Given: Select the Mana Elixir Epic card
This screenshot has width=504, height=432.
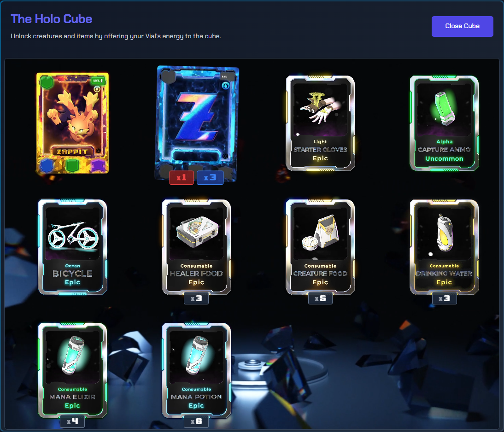Looking at the screenshot, I should tap(73, 370).
